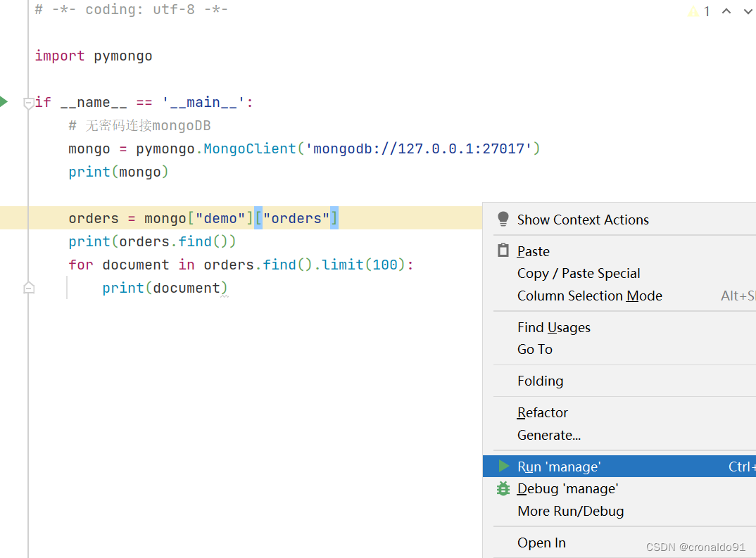
Task: Click the 'mongodb://127.0.0.1:27017' string
Action: pyautogui.click(x=419, y=148)
